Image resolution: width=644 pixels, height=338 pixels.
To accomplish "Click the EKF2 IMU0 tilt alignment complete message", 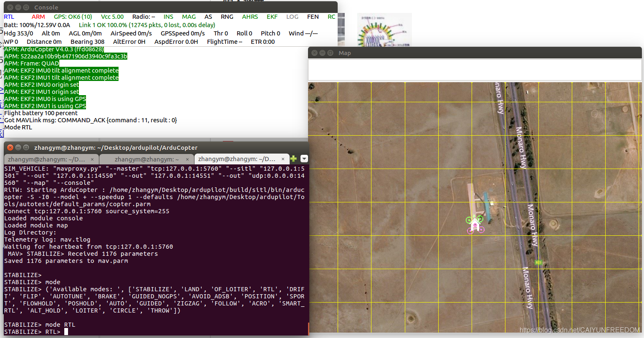I will pyautogui.click(x=61, y=71).
